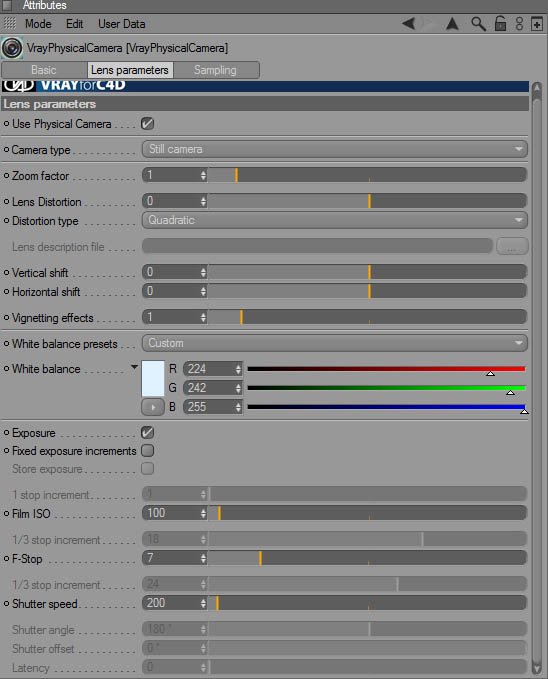Click Film ISO keyframe circle
548x679 pixels.
6,514
